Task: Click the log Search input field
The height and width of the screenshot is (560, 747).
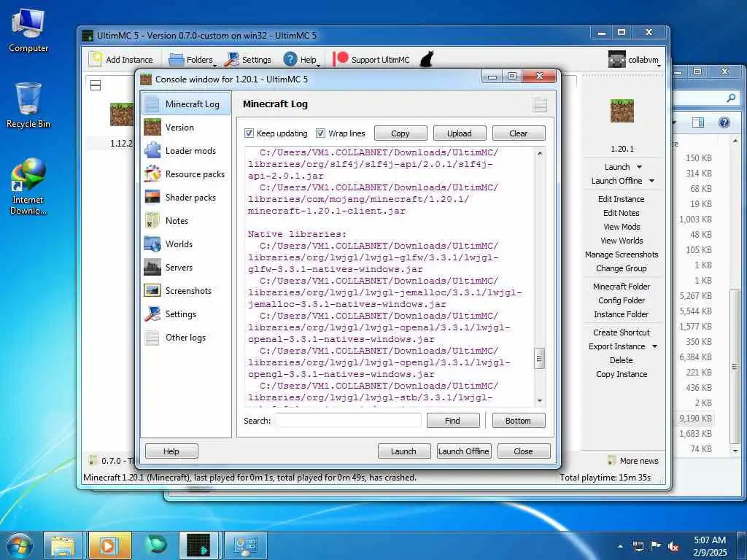Action: pyautogui.click(x=348, y=421)
